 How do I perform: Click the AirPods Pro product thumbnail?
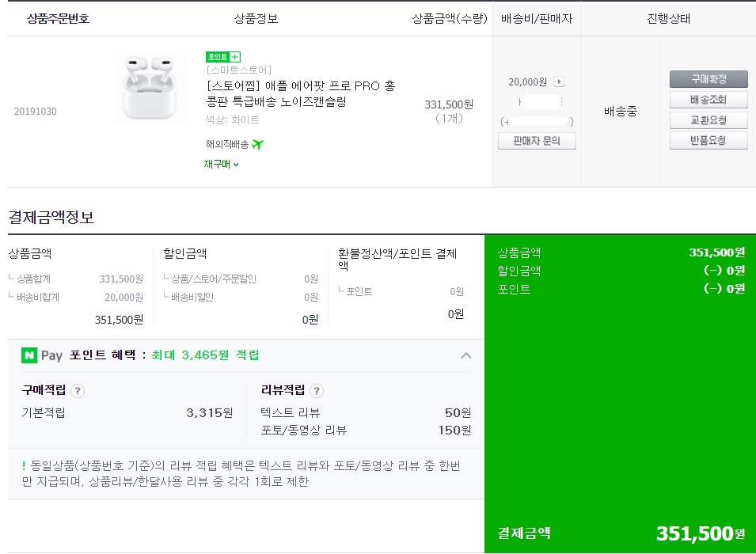pyautogui.click(x=150, y=87)
